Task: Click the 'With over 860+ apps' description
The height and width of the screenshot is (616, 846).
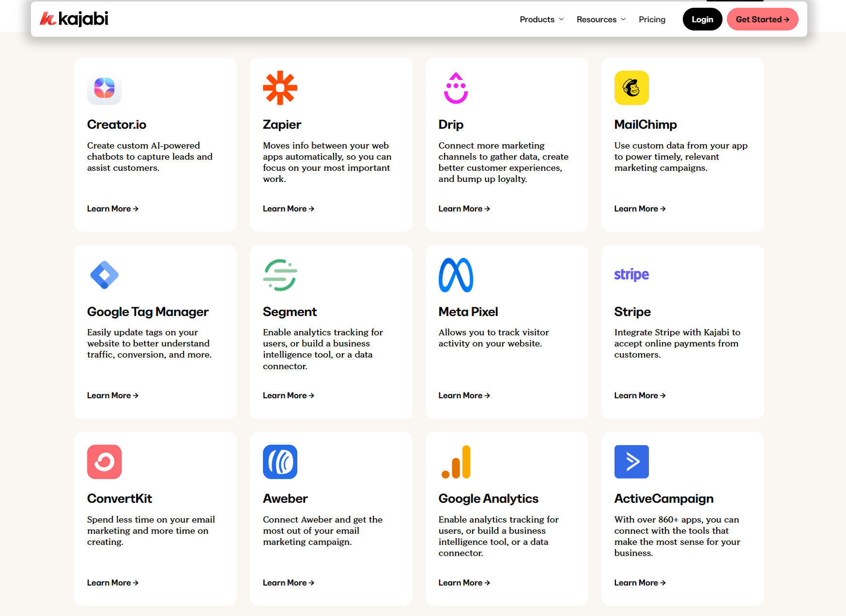Action: point(677,536)
